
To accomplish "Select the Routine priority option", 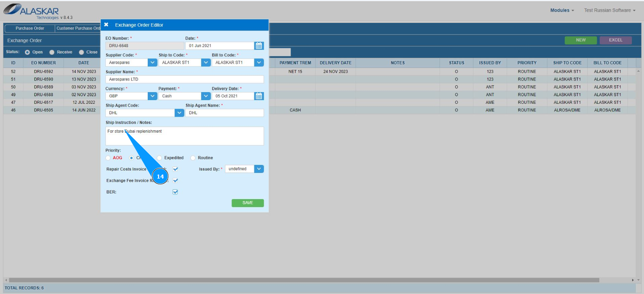I will [x=193, y=158].
